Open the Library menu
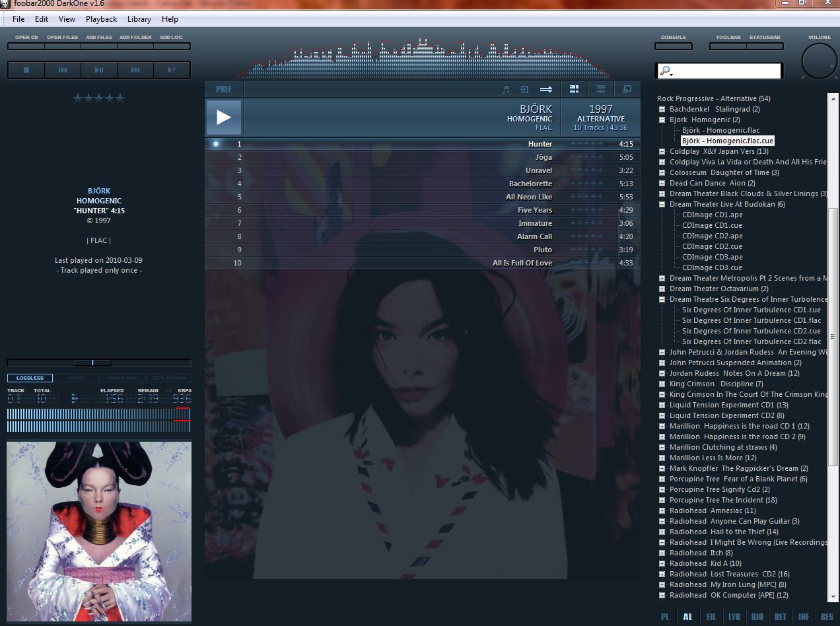Image resolution: width=840 pixels, height=626 pixels. 139,19
